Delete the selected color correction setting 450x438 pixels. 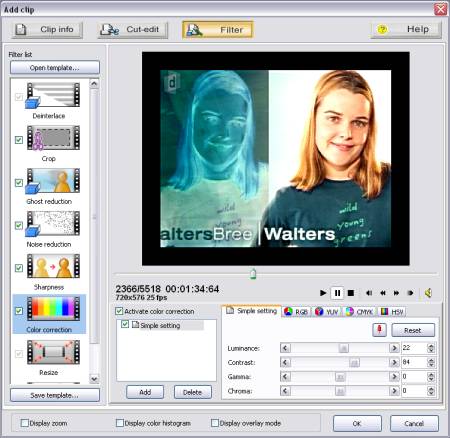coord(193,392)
